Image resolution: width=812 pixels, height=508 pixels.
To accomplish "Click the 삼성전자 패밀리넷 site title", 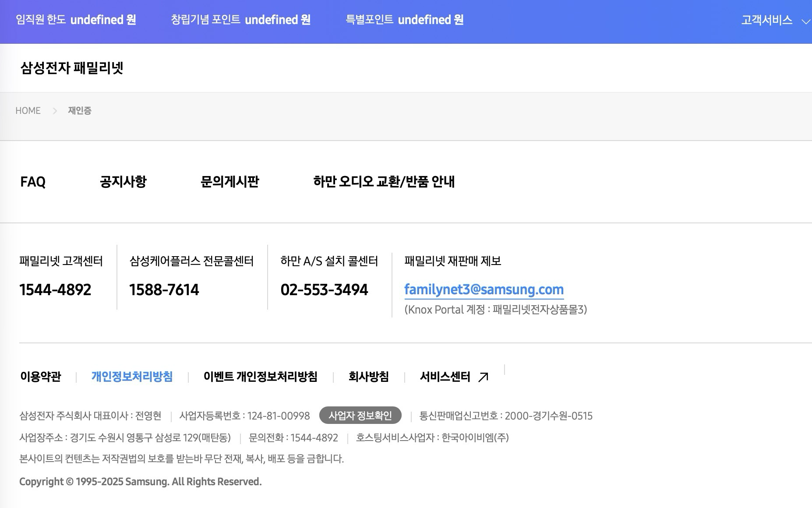I will (72, 68).
